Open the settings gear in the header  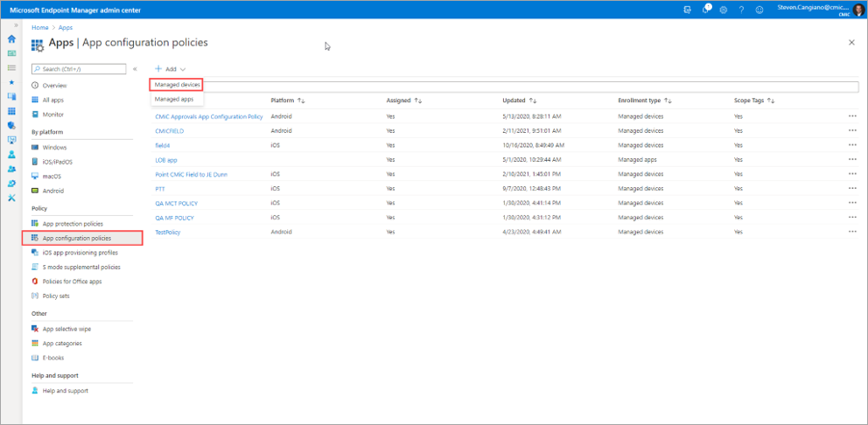click(x=723, y=10)
